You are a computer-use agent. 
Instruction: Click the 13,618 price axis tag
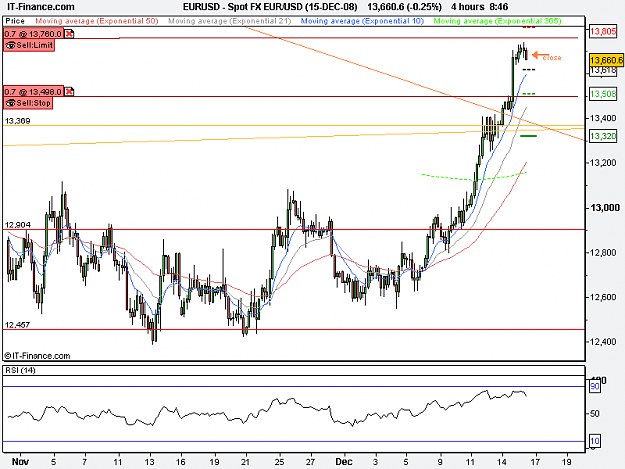603,71
